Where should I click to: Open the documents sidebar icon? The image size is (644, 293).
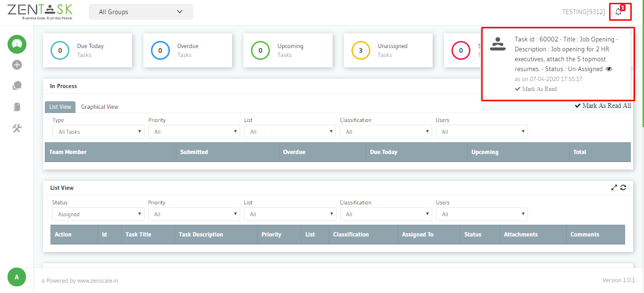[x=17, y=107]
